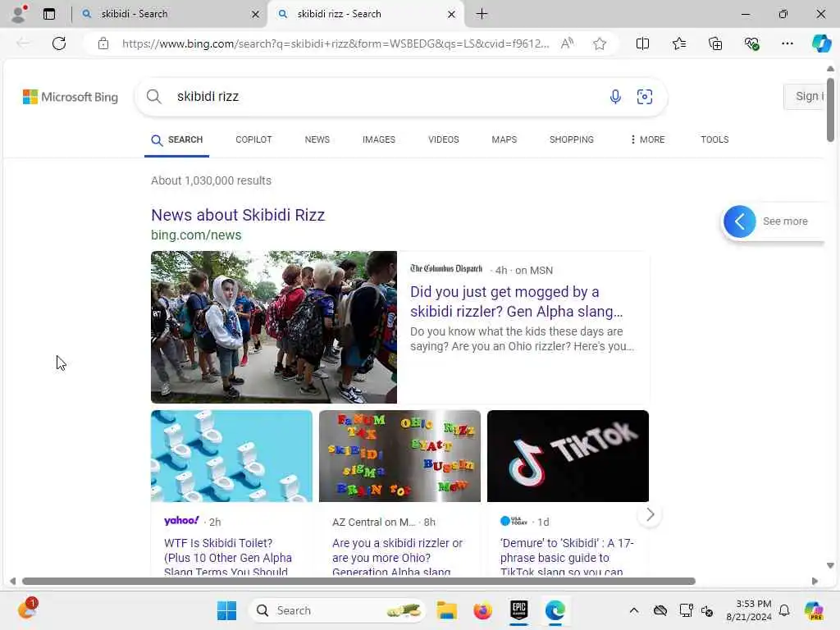Open 'WTF Is Skibidi Toilet?' yahoo article
The width and height of the screenshot is (840, 630).
[228, 557]
